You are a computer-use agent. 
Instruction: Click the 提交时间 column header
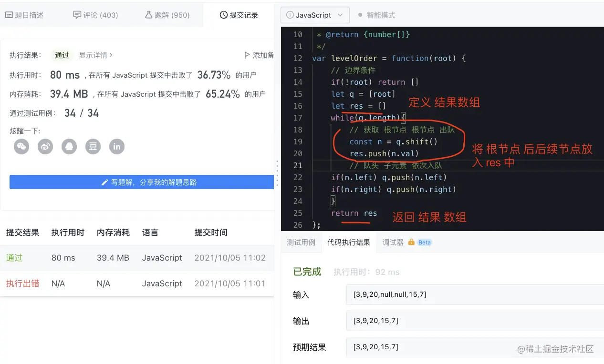(211, 233)
